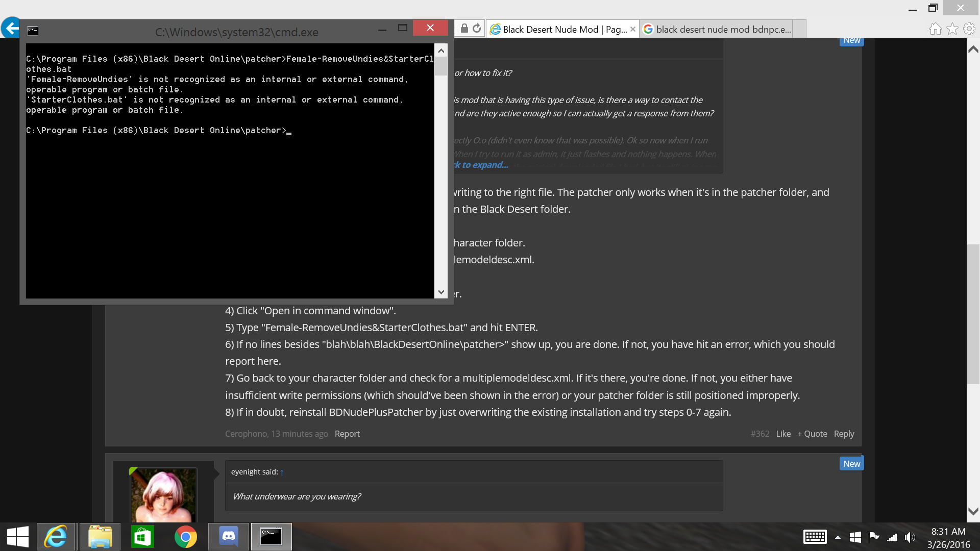The height and width of the screenshot is (551, 980).
Task: Click the page refresh icon
Action: (477, 29)
